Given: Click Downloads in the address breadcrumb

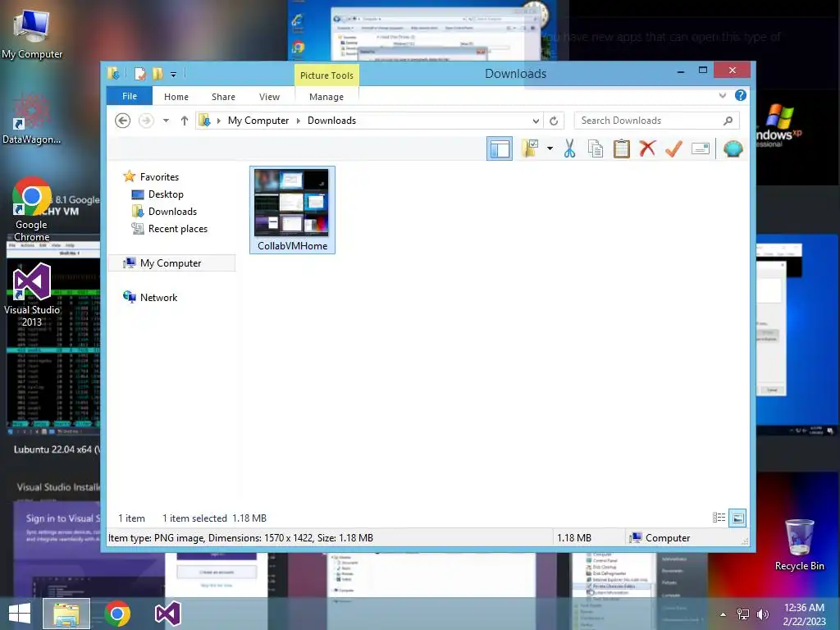Looking at the screenshot, I should 331,121.
